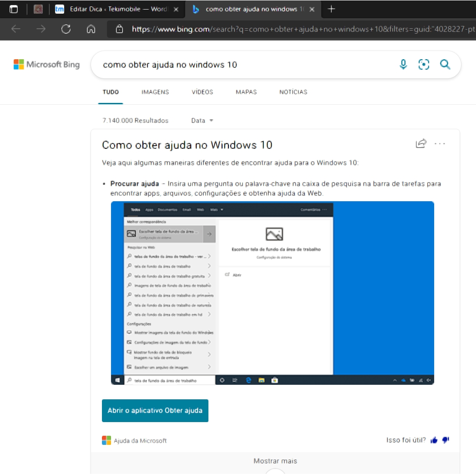This screenshot has height=474, width=476.
Task: Open the tab actions menu icon
Action: [13, 9]
